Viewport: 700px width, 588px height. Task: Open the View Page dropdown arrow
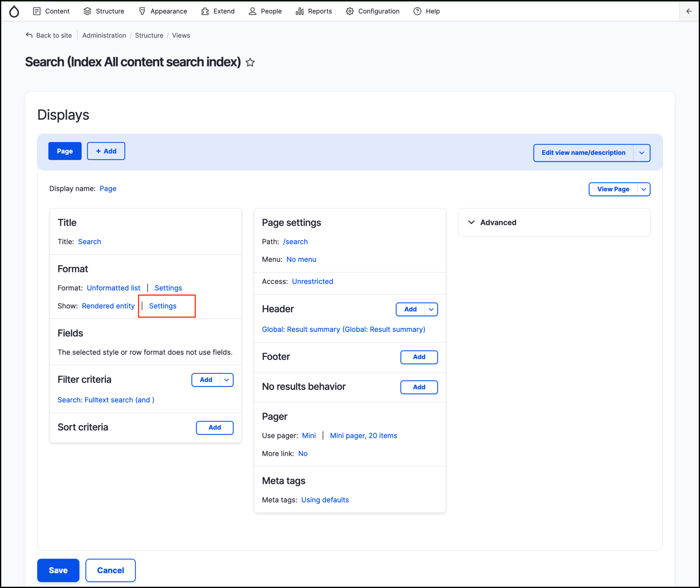644,189
